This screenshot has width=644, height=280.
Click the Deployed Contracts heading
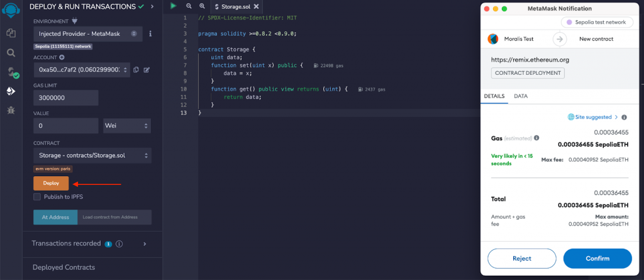64,267
